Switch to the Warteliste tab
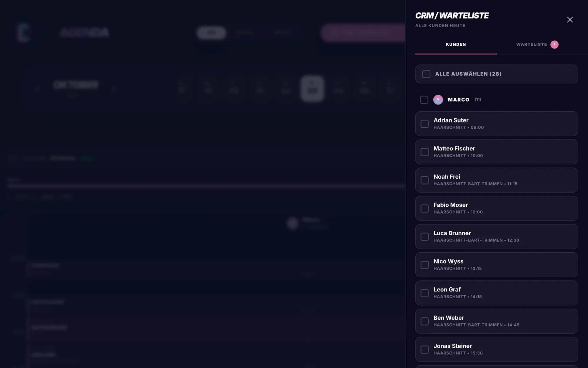588x368 pixels. pyautogui.click(x=537, y=44)
